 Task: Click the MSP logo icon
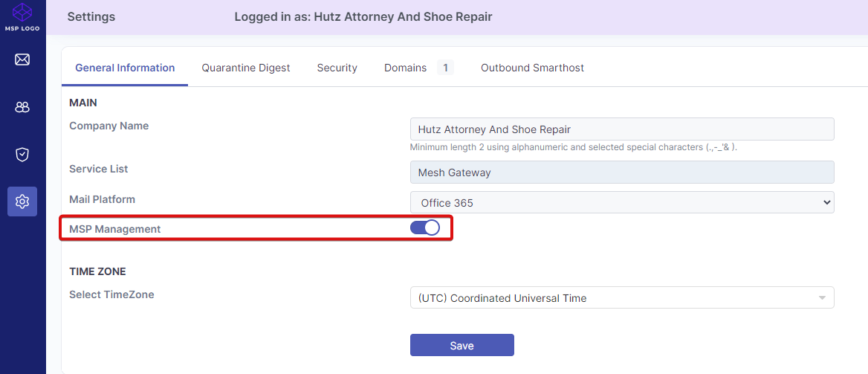22,13
